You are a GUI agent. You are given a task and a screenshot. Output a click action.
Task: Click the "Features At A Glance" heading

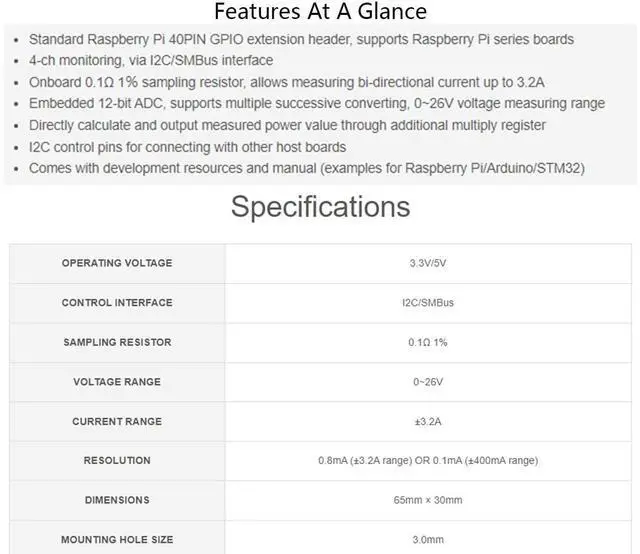(x=320, y=12)
